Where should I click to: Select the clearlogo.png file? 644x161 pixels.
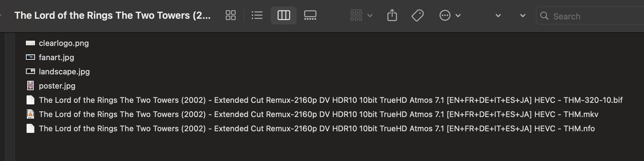64,43
